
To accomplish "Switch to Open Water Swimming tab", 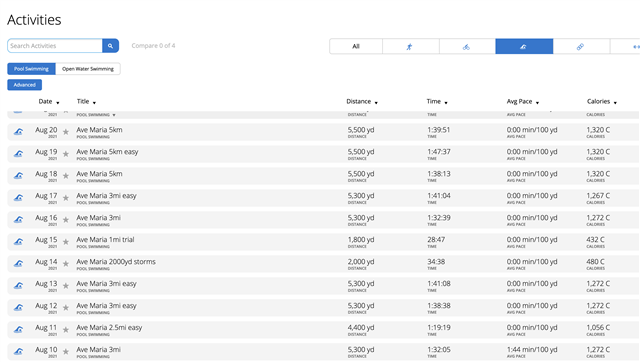I will pos(88,69).
